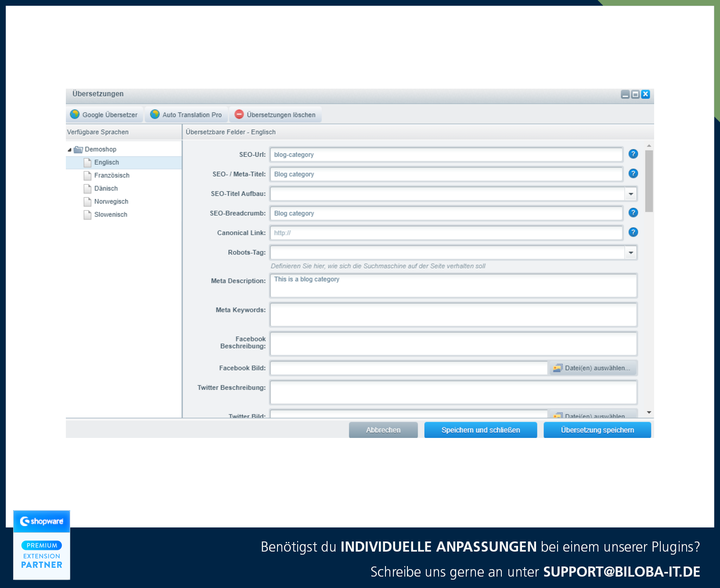Click scrollbar down arrow
This screenshot has height=588, width=720.
649,412
